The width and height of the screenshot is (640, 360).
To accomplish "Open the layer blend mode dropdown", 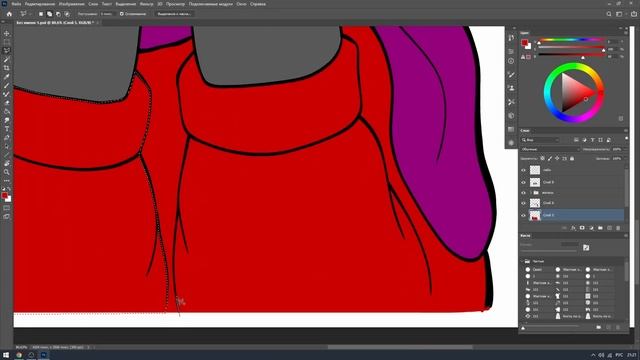I will pyautogui.click(x=551, y=149).
